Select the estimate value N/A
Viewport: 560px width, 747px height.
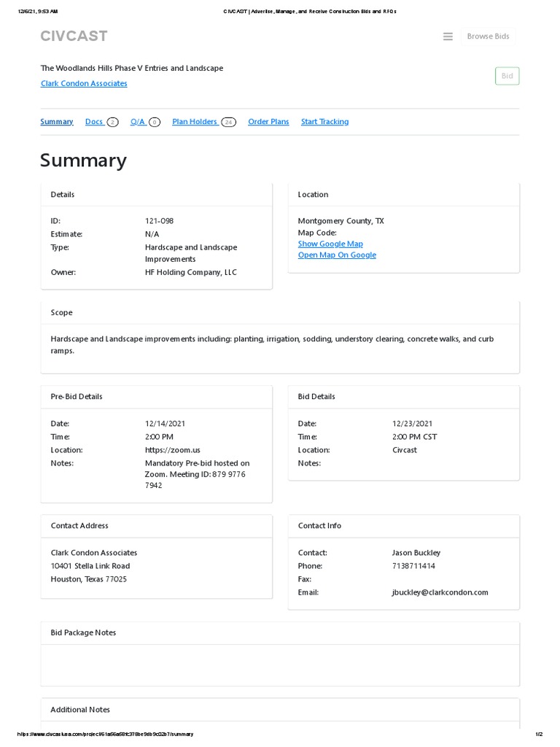pyautogui.click(x=152, y=234)
